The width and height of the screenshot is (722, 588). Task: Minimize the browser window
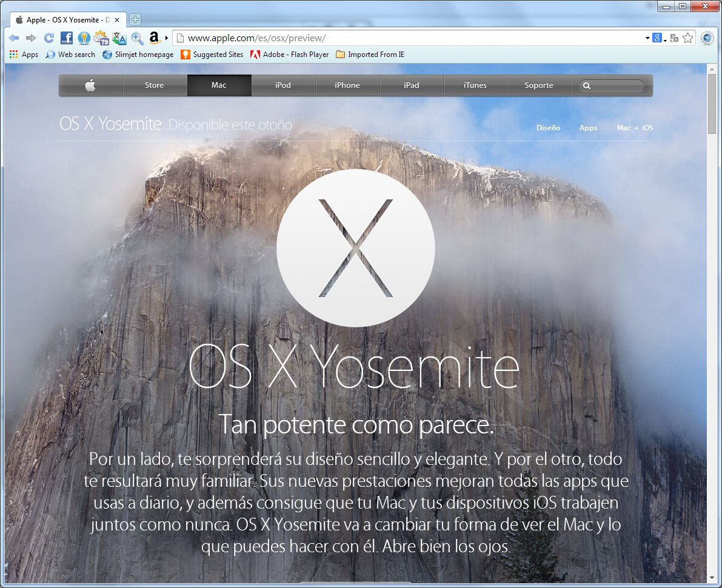click(x=666, y=7)
